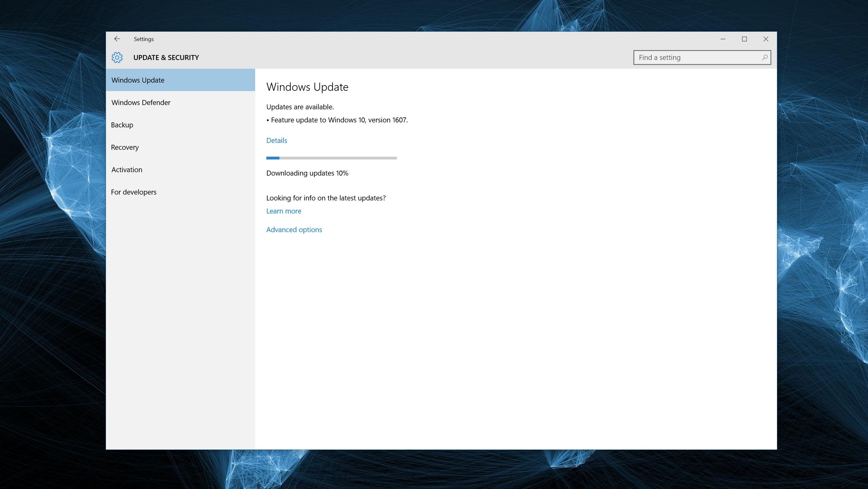
Task: Go to the Backup section
Action: [122, 125]
